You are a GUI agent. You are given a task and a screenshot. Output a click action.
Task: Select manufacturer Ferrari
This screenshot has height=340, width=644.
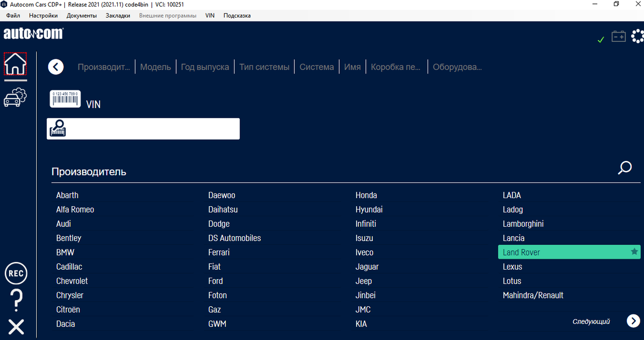click(219, 252)
